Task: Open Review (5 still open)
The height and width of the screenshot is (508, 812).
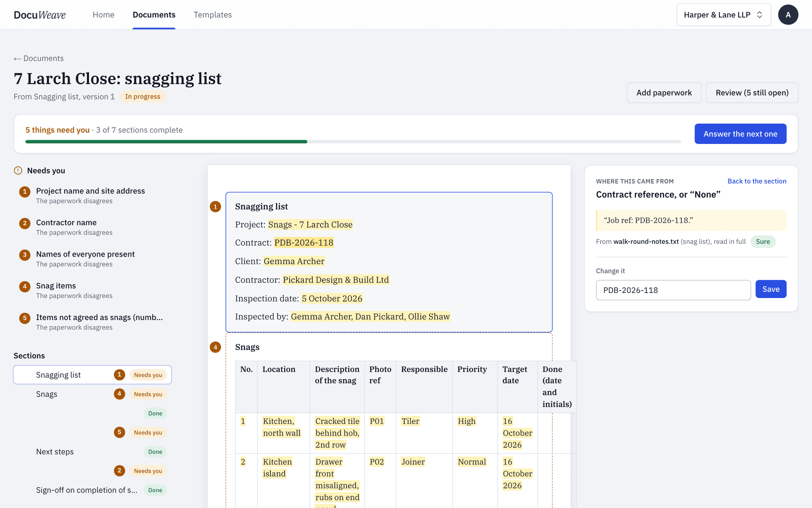Action: 752,92
